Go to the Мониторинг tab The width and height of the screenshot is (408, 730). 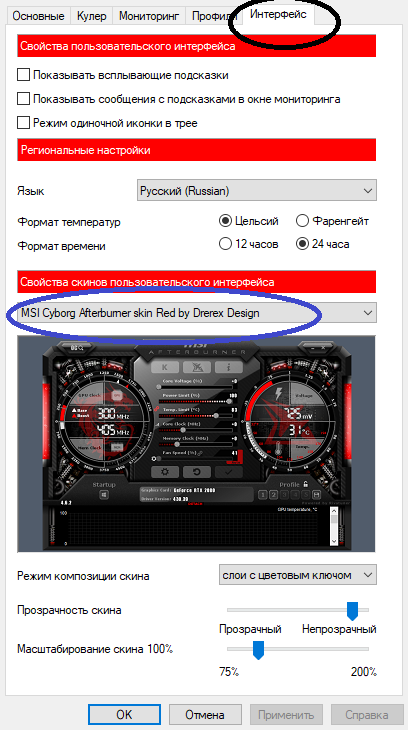pos(149,16)
